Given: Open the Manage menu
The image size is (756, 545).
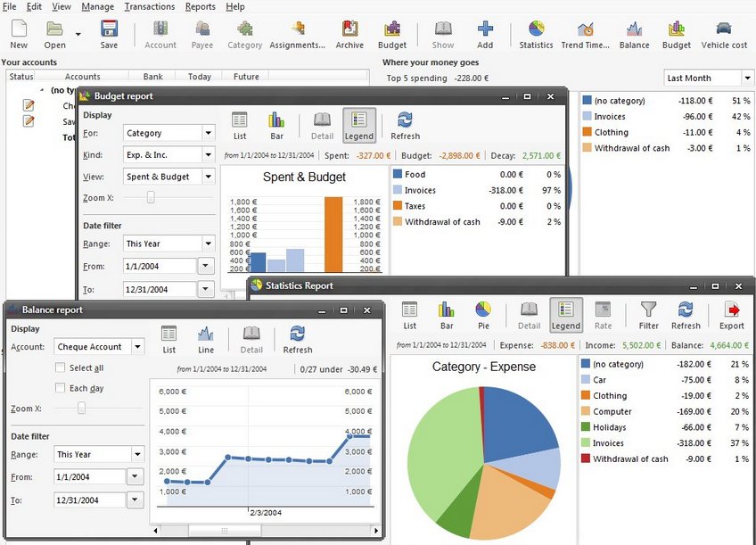Looking at the screenshot, I should [98, 7].
